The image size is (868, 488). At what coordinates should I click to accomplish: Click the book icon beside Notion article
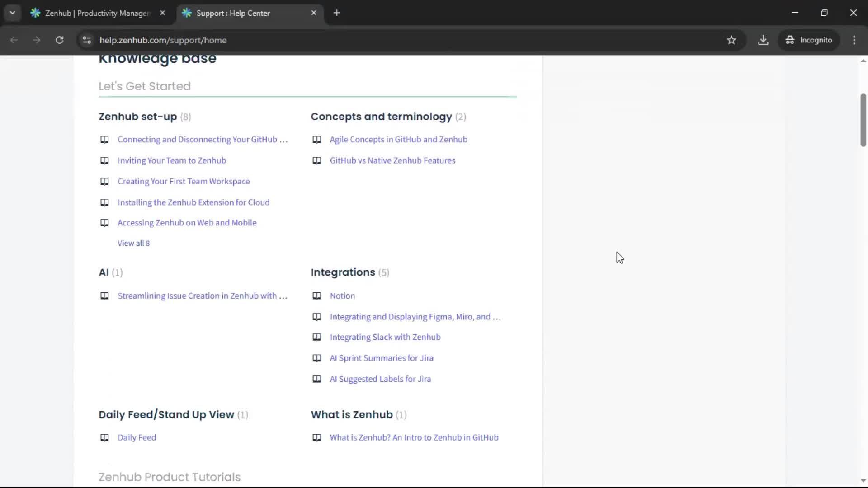coord(316,296)
